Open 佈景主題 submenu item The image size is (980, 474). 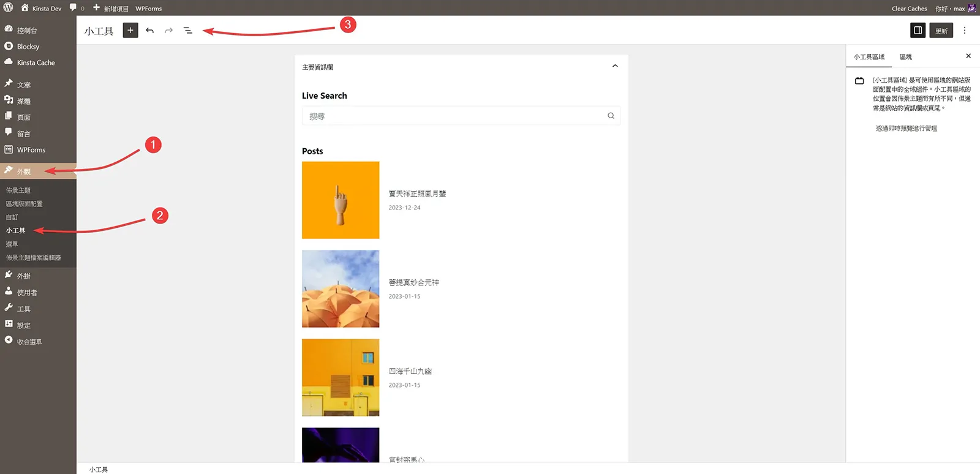coord(18,190)
